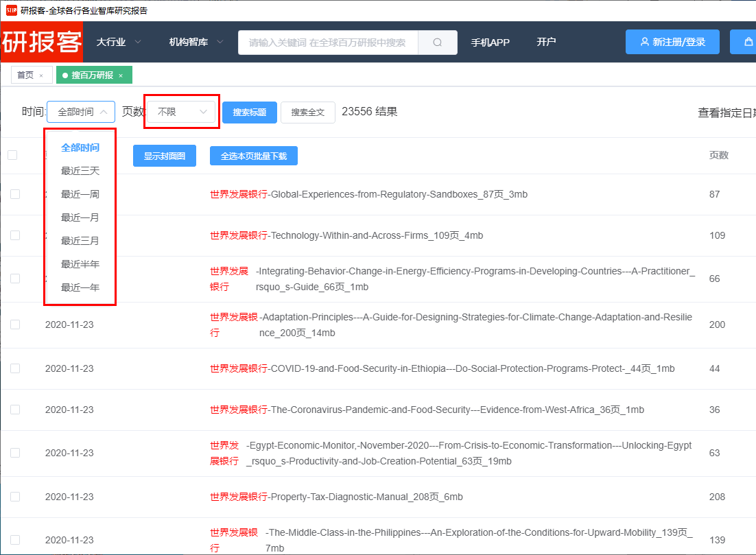
Task: Open the 手机APP link
Action: (491, 43)
